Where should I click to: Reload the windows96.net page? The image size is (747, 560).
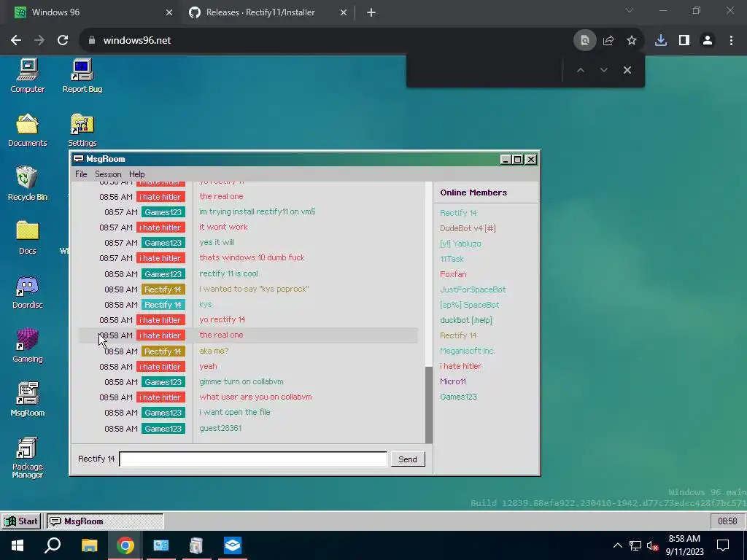63,41
